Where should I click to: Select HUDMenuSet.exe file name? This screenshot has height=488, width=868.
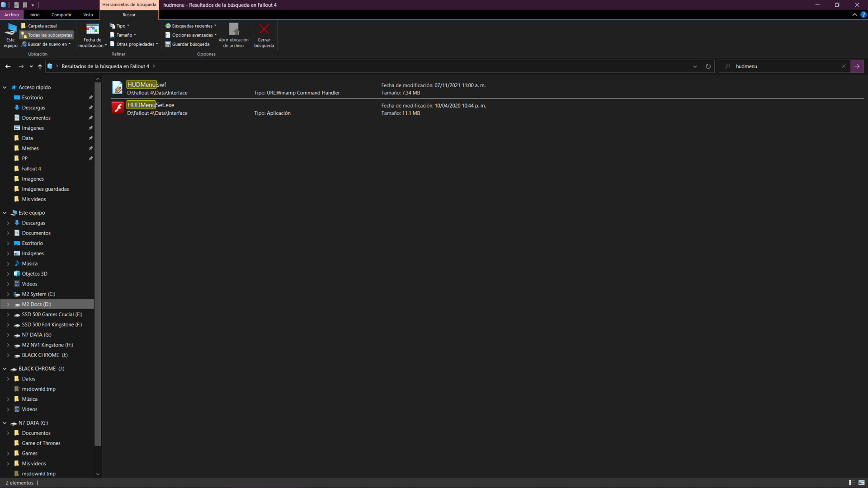coord(151,105)
